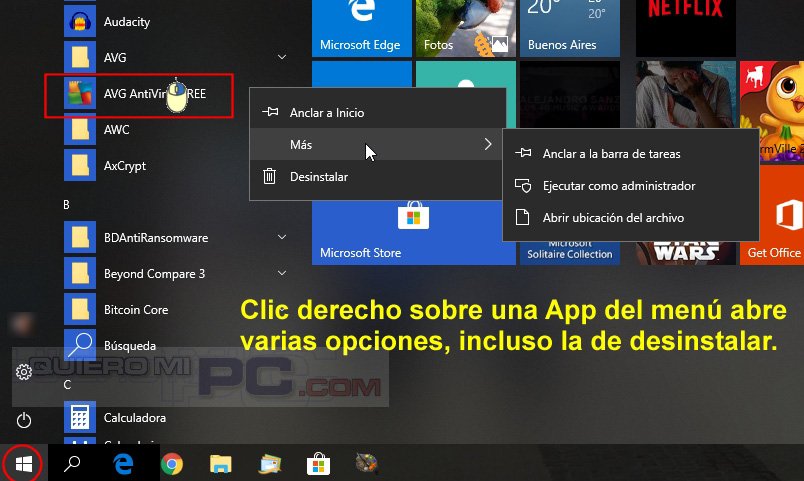Open the tile showing the man's photo
The height and width of the screenshot is (481, 804).
click(x=686, y=94)
